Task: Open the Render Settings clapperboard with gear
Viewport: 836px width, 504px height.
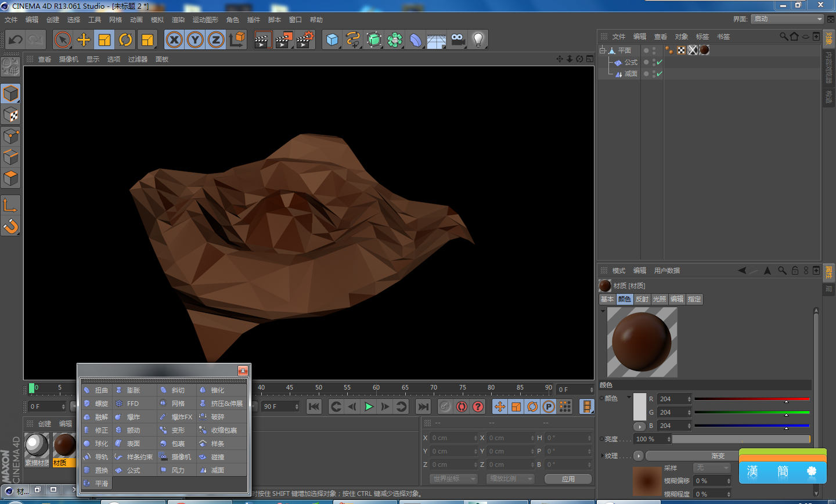Action: click(305, 39)
